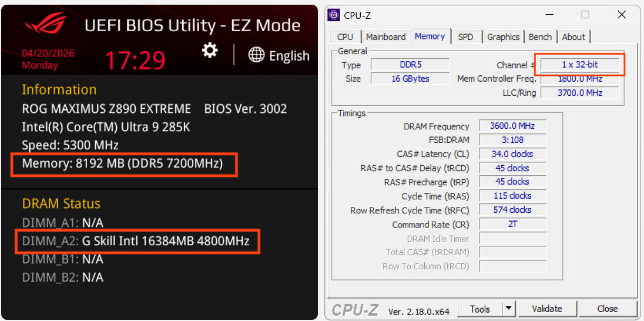The image size is (644, 321).
Task: Open the SPD tab
Action: pyautogui.click(x=465, y=36)
